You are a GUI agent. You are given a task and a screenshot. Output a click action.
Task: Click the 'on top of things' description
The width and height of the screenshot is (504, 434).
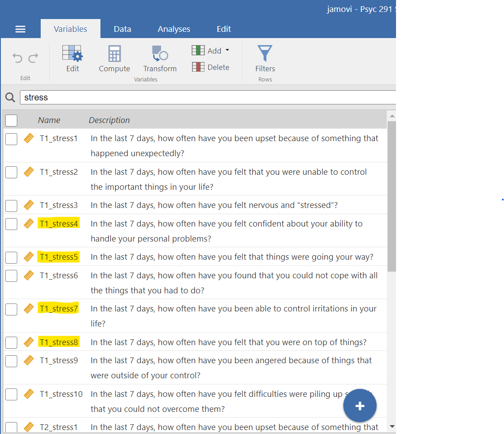tap(228, 342)
